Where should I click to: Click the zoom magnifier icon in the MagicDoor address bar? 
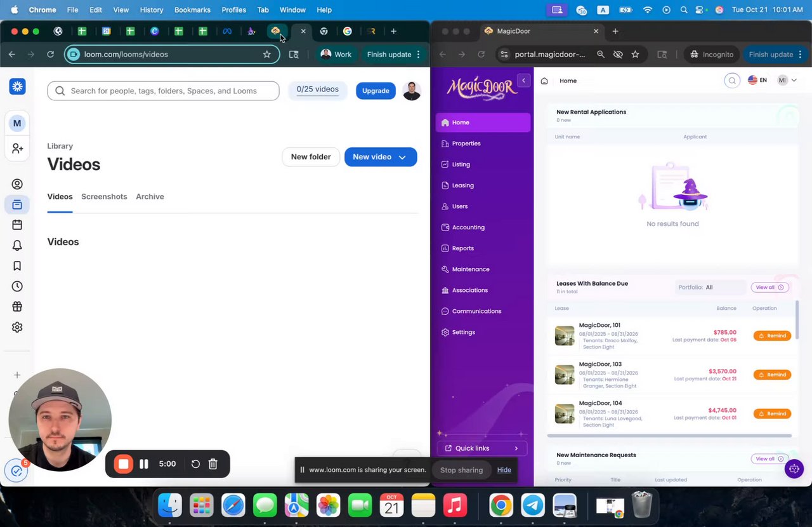(601, 55)
